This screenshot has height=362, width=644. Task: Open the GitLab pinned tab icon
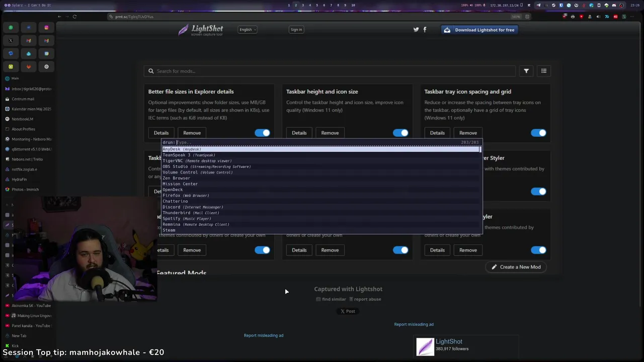[x=29, y=66]
